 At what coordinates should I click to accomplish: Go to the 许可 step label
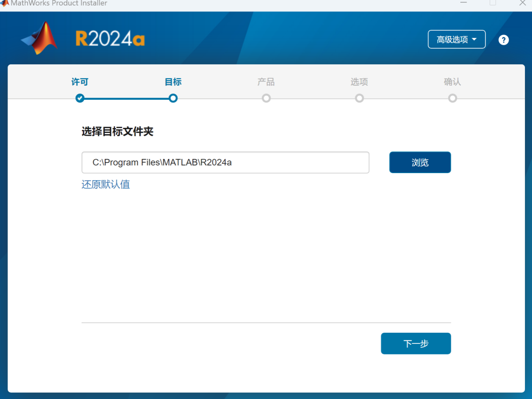click(80, 82)
